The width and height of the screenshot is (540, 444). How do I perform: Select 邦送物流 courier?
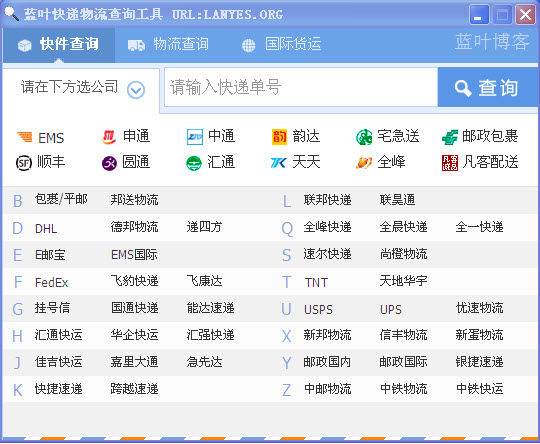(134, 200)
